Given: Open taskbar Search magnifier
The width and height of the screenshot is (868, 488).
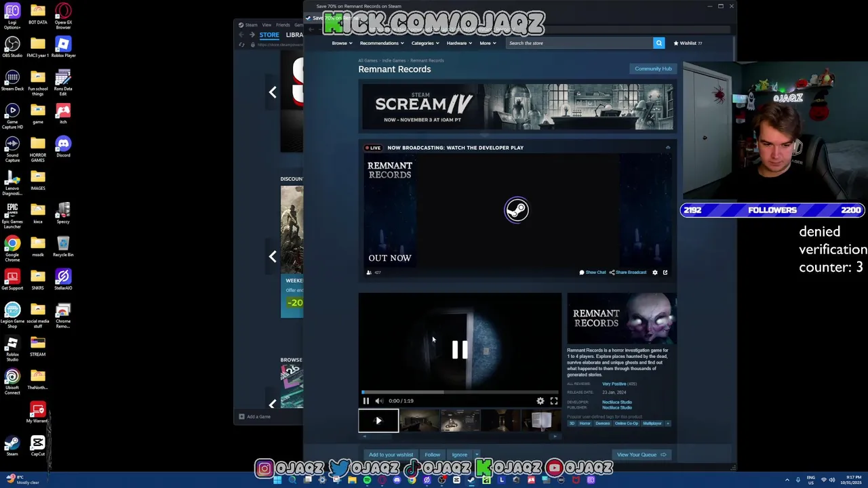Looking at the screenshot, I should [292, 481].
